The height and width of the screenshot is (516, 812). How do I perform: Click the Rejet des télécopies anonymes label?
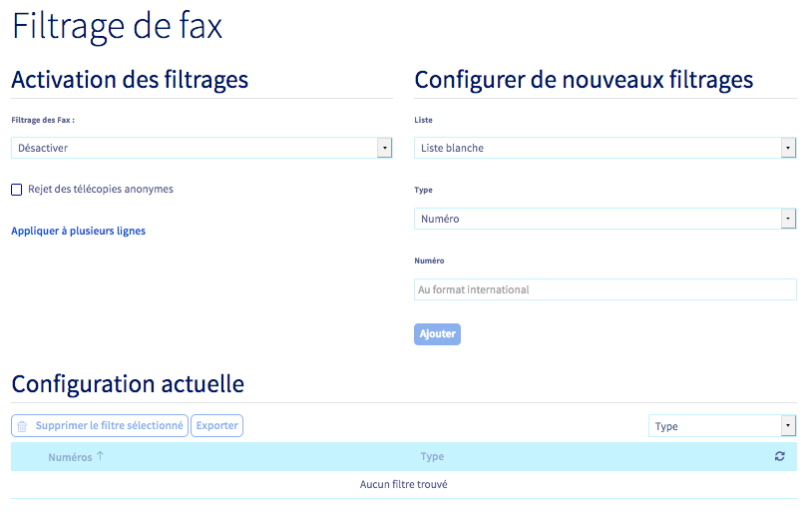(x=101, y=189)
